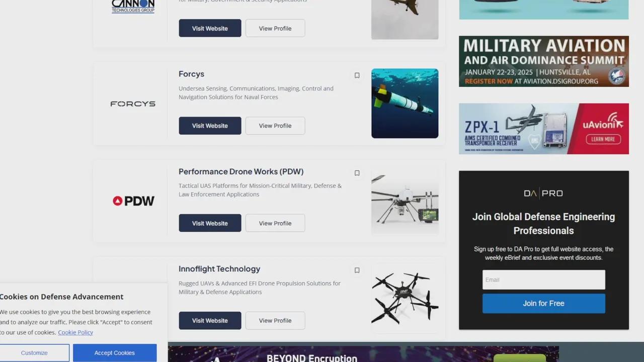Visit Website for Innoflight Technology
This screenshot has width=644, height=362.
pos(210,320)
